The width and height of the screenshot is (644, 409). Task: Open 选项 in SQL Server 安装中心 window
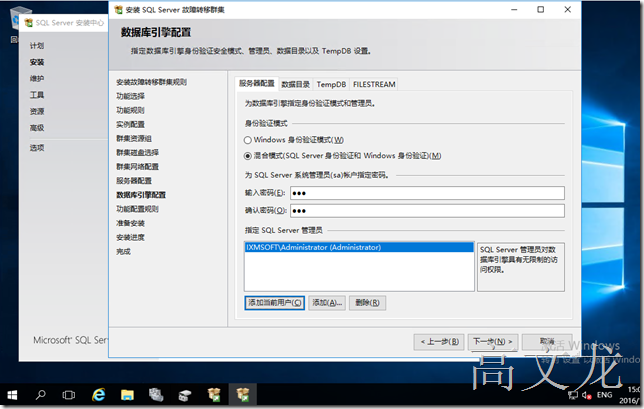37,148
